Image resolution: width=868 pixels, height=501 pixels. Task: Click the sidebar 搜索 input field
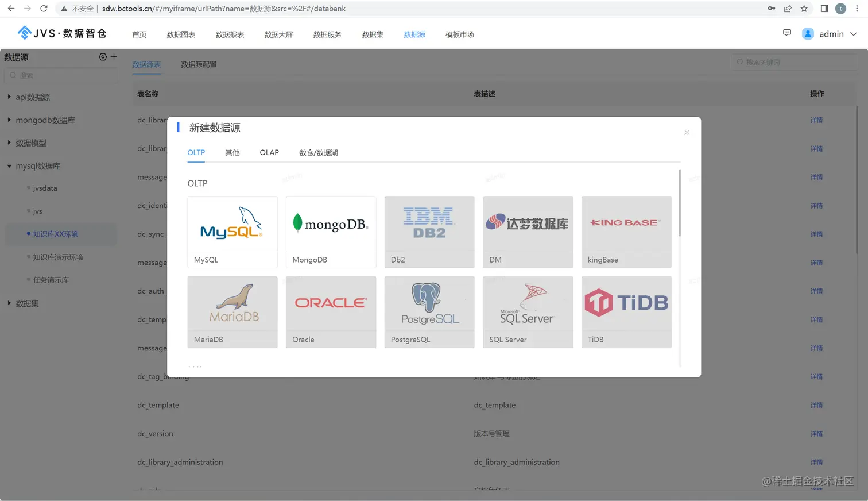[61, 75]
